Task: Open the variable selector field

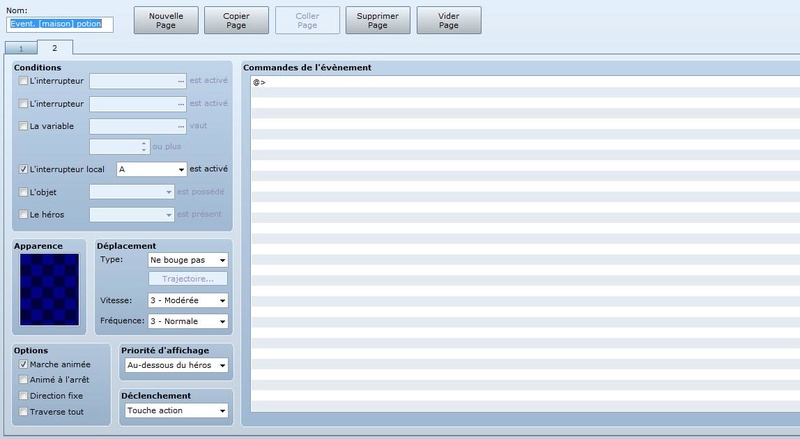Action: [x=138, y=126]
